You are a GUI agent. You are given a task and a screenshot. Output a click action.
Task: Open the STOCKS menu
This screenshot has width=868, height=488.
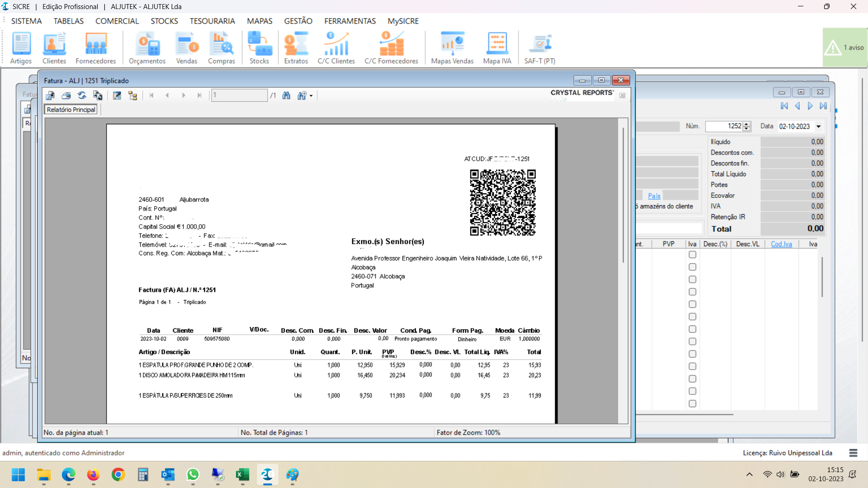[165, 21]
